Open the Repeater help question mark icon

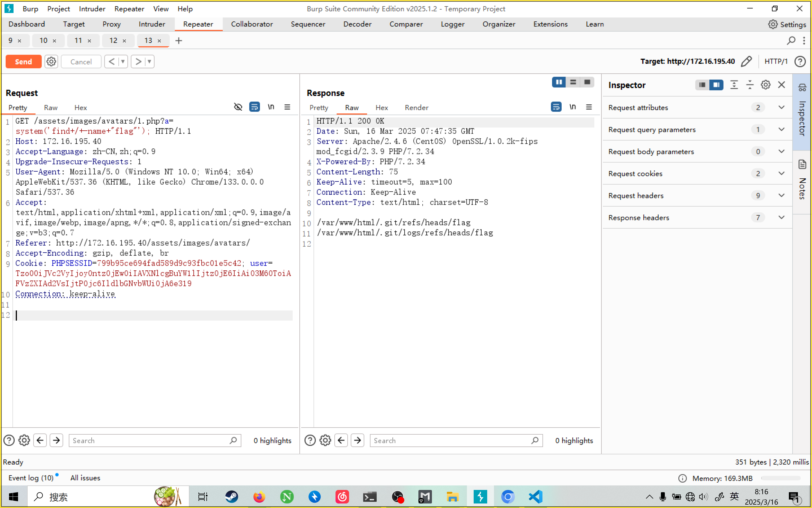pyautogui.click(x=800, y=62)
